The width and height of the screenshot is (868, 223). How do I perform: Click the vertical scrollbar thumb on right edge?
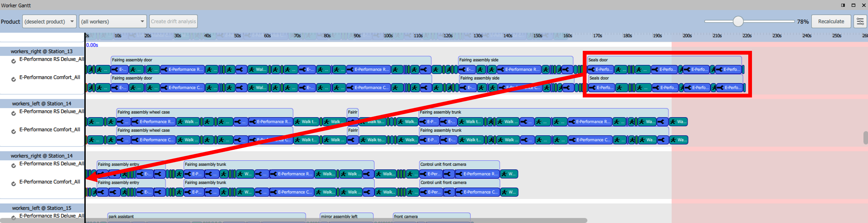[x=866, y=138]
